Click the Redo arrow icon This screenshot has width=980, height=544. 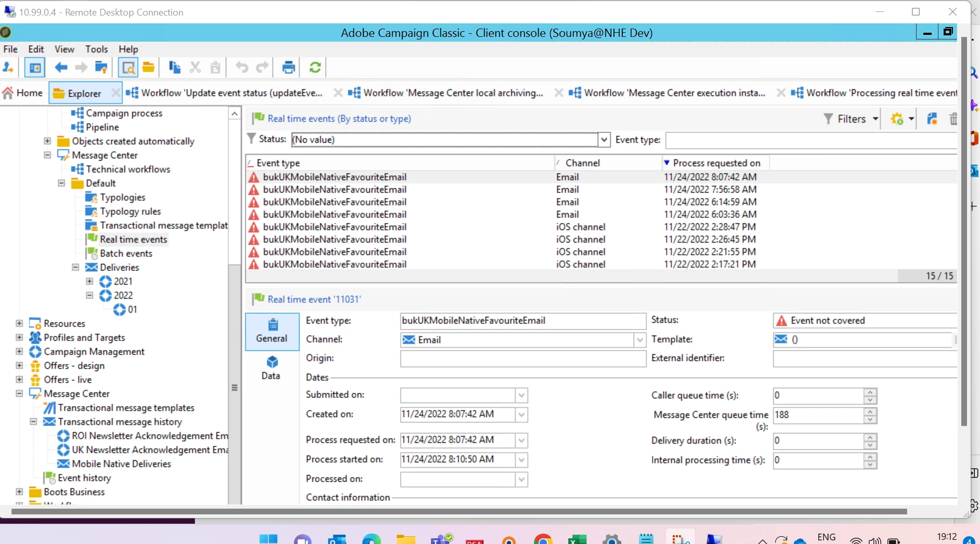click(263, 68)
